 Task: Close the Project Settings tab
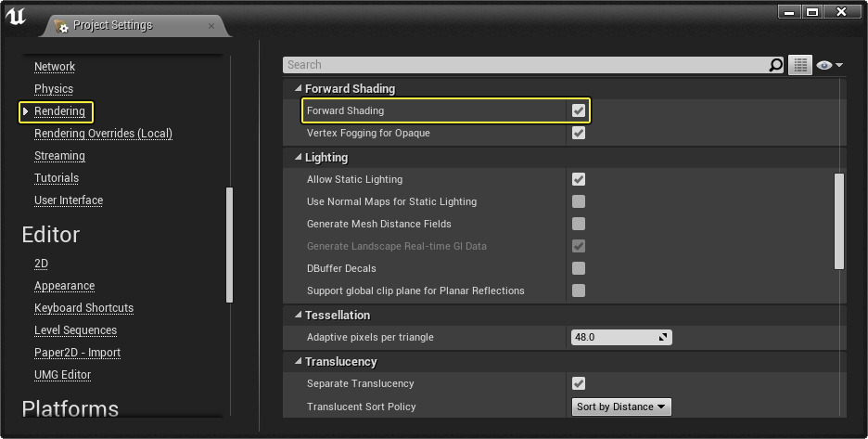pos(211,26)
